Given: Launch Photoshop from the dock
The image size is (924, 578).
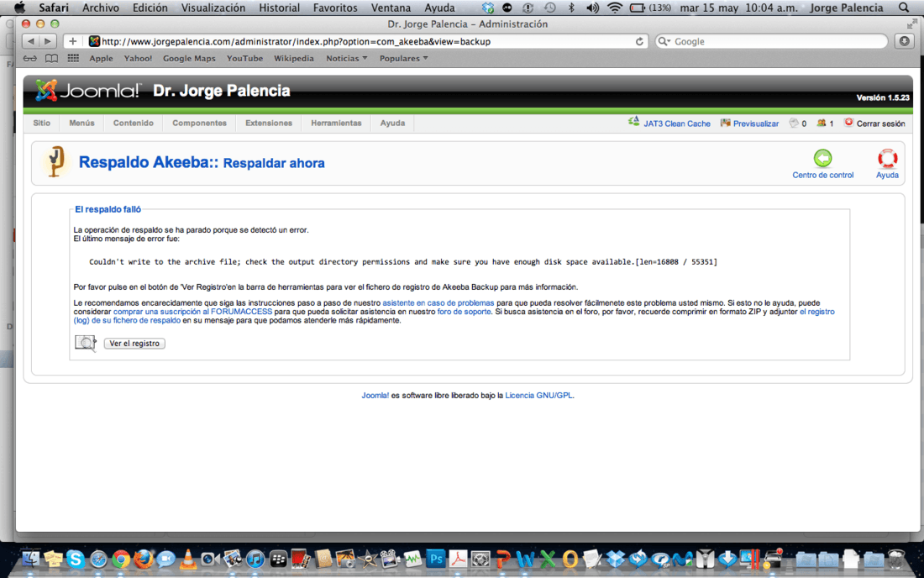Looking at the screenshot, I should click(x=435, y=559).
